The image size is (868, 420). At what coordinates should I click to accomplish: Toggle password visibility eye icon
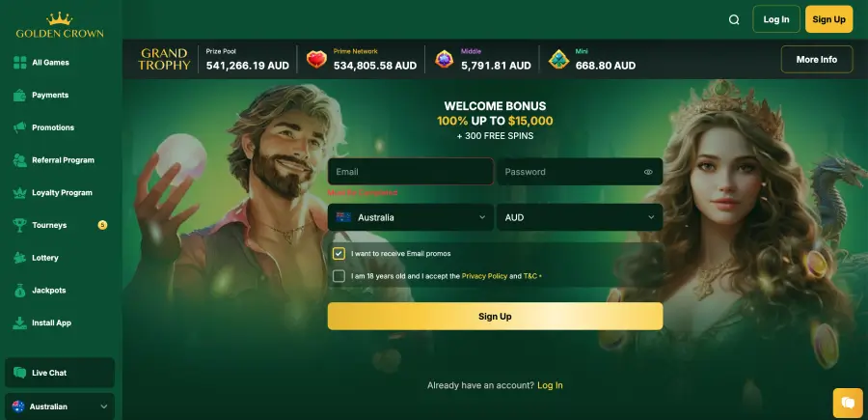(648, 172)
